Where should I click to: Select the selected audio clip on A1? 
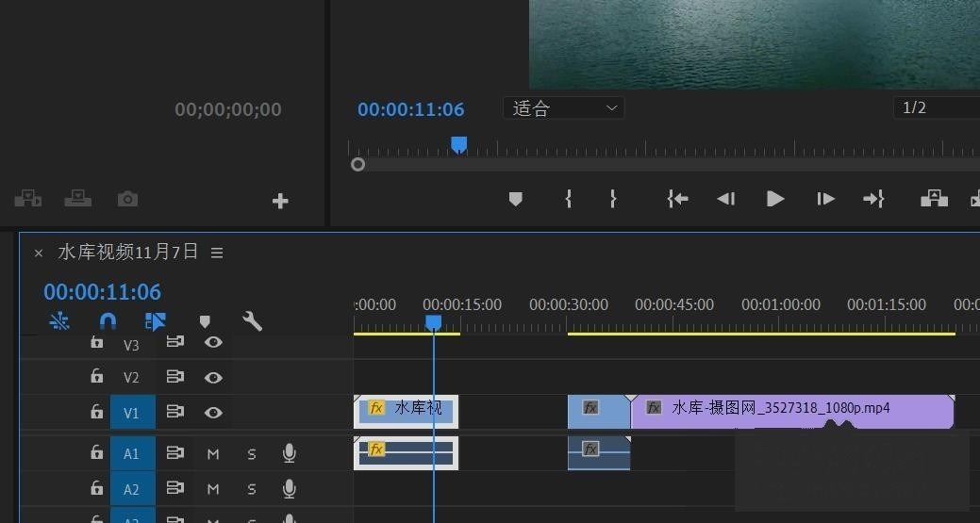(x=406, y=452)
